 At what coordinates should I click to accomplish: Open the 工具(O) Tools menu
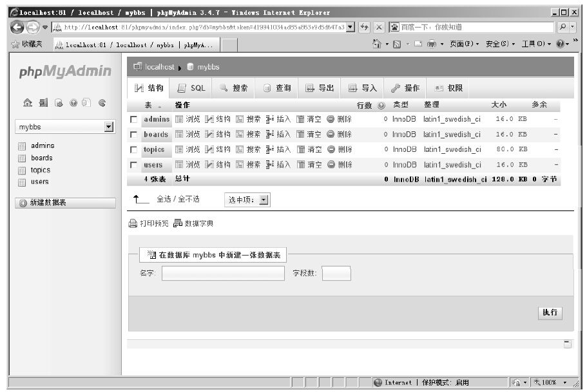pos(536,44)
